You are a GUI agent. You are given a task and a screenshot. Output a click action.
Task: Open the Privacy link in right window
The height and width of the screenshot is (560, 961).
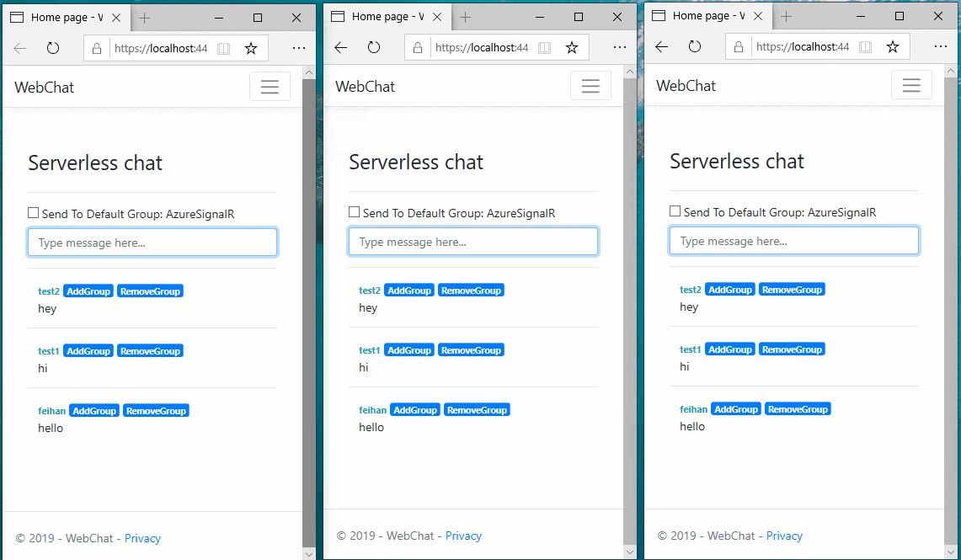point(784,536)
